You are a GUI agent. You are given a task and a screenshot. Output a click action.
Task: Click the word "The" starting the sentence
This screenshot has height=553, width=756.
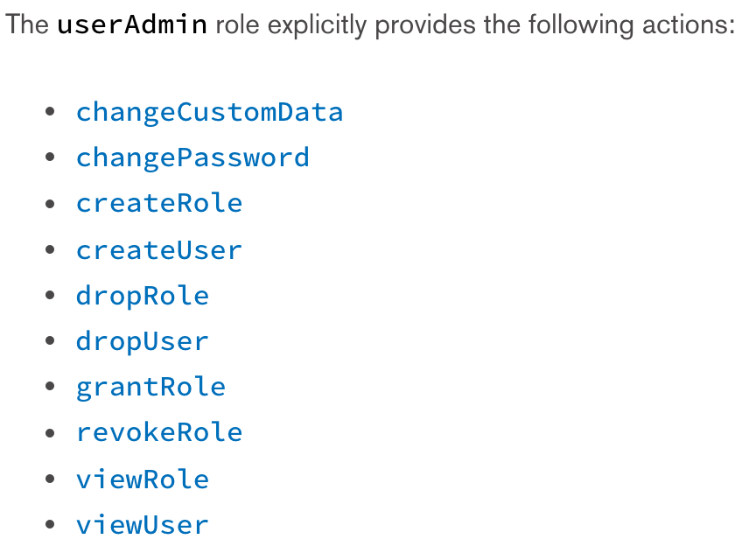pos(26,24)
